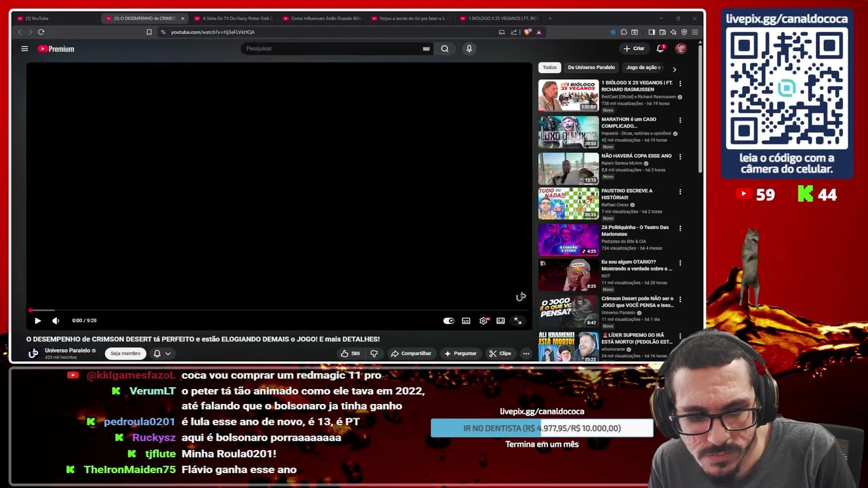Click the search magnifier button
Screen dimensions: 868x488
[x=445, y=49]
